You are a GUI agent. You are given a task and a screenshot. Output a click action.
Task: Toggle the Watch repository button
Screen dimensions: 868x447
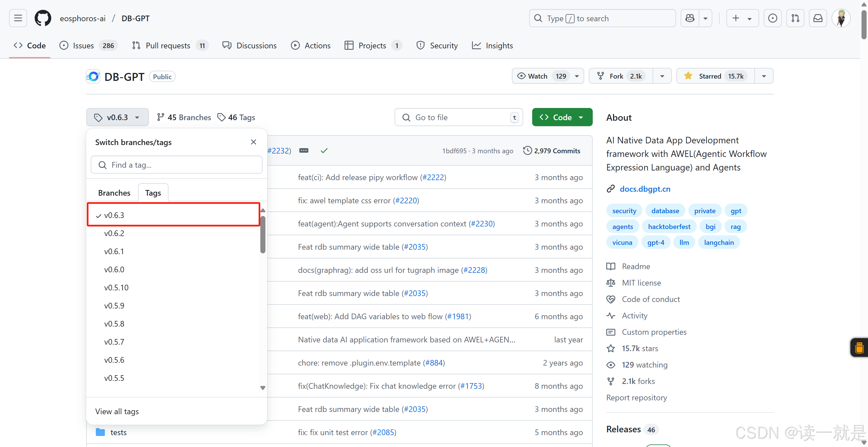(538, 76)
